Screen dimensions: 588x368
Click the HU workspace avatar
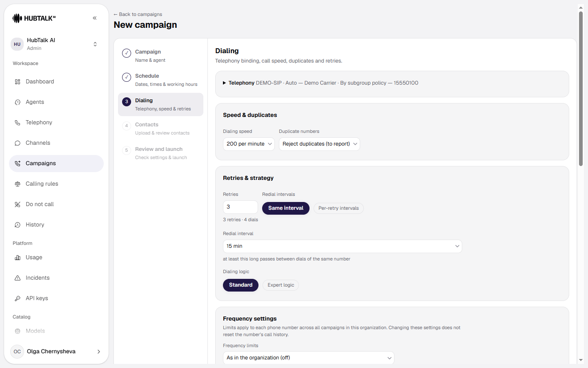coord(17,44)
